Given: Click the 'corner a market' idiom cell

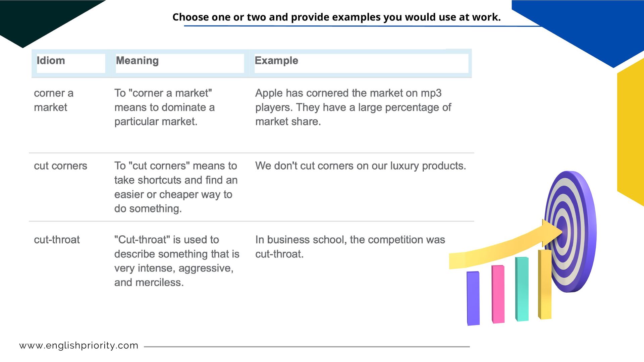Looking at the screenshot, I should [54, 100].
